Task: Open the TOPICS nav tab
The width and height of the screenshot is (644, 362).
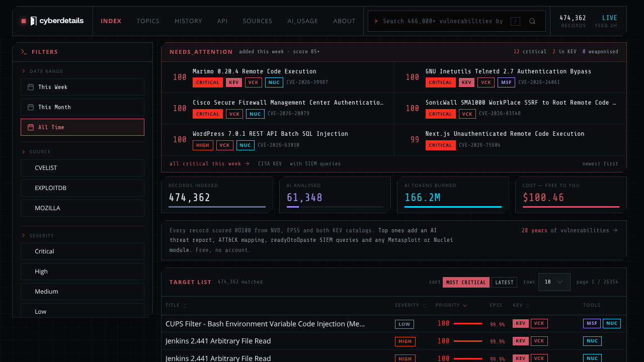Action: (x=148, y=21)
